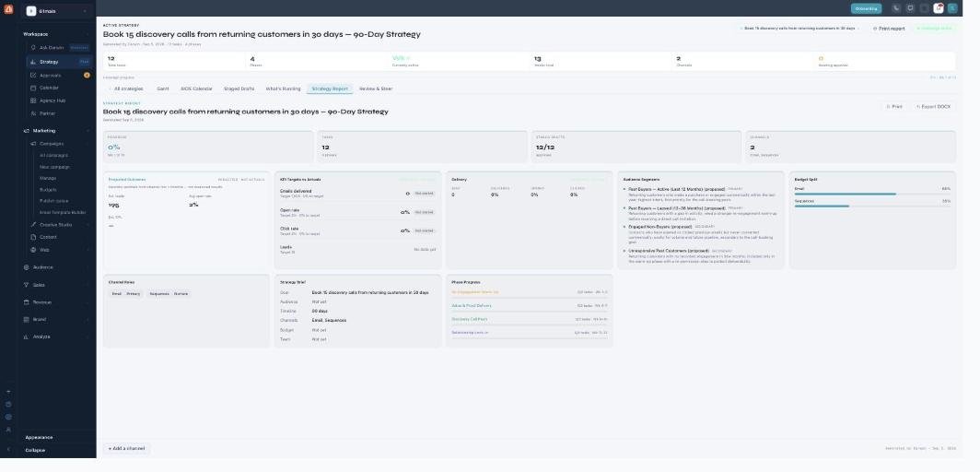Open New campaign link
The image size is (980, 472).
(54, 167)
